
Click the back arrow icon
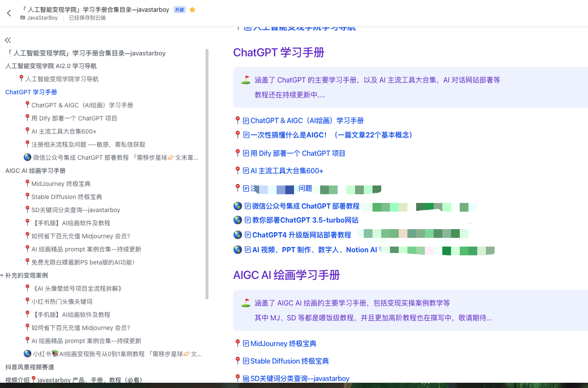click(9, 13)
